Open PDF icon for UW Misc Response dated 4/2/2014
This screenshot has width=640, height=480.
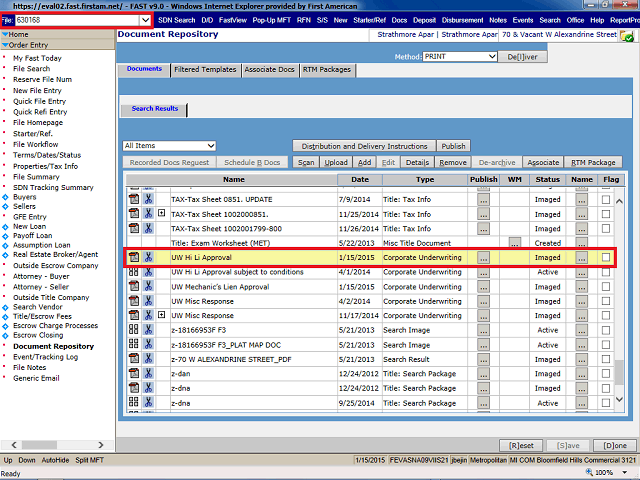point(134,301)
